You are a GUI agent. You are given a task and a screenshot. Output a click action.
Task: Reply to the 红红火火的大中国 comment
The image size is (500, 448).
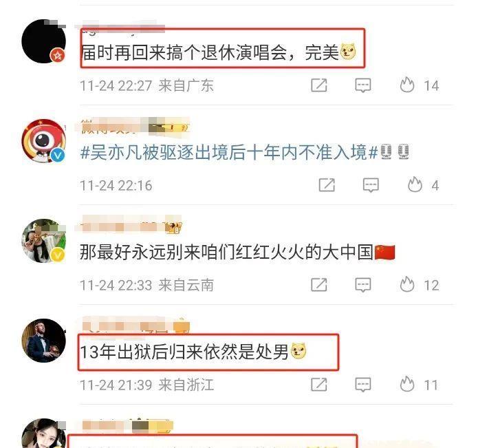[x=363, y=285]
